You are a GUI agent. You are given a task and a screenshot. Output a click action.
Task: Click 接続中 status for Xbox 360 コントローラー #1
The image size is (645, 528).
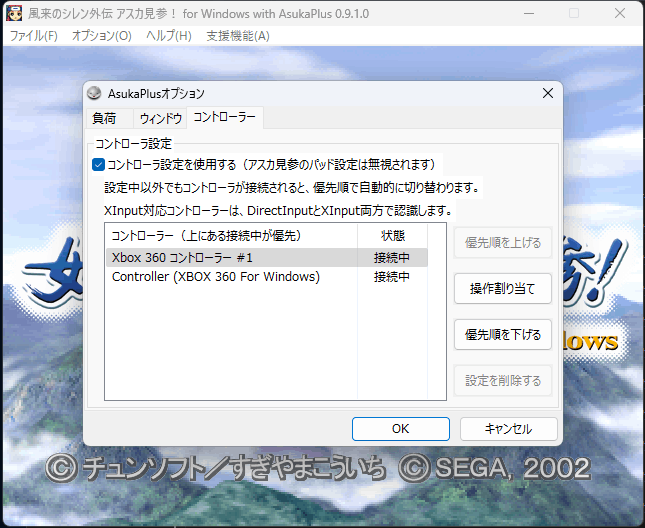point(392,258)
